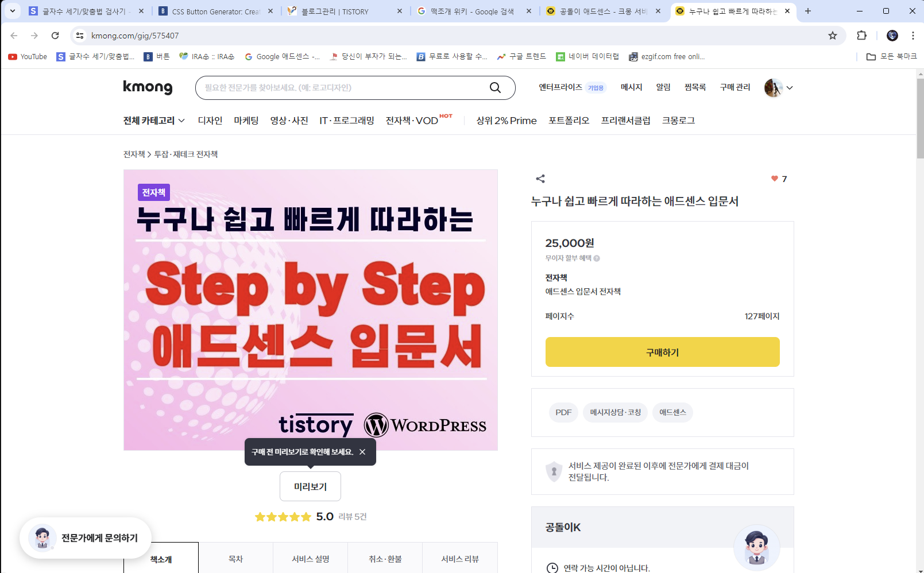
Task: Open the 전자책·VOD category menu
Action: pos(412,121)
